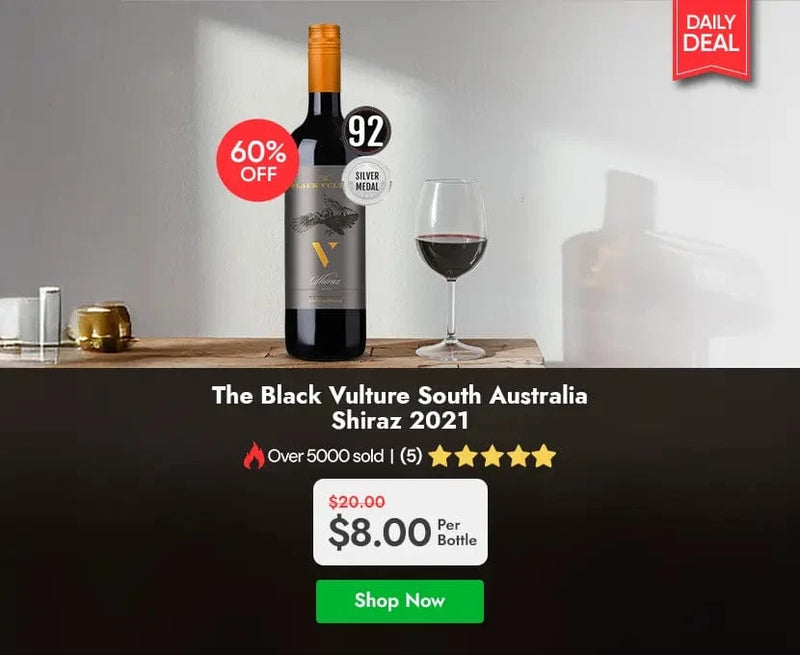Click the 92 score badge
The width and height of the screenshot is (800, 655).
(x=366, y=131)
